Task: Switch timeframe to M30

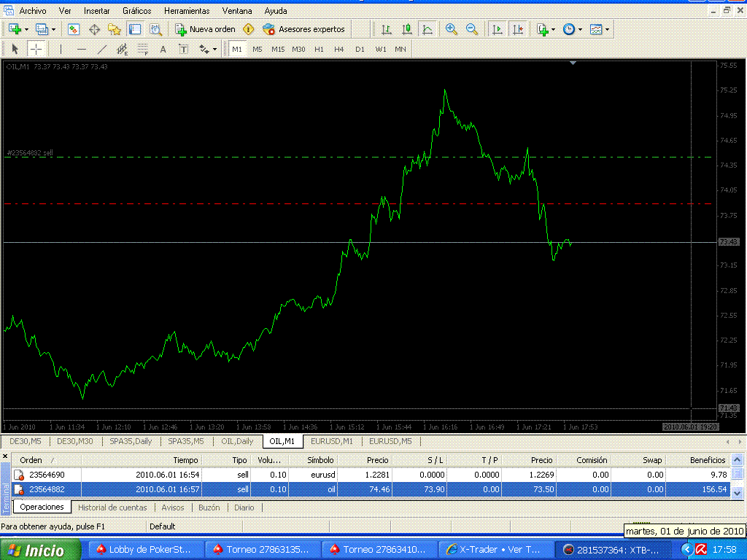Action: tap(298, 49)
